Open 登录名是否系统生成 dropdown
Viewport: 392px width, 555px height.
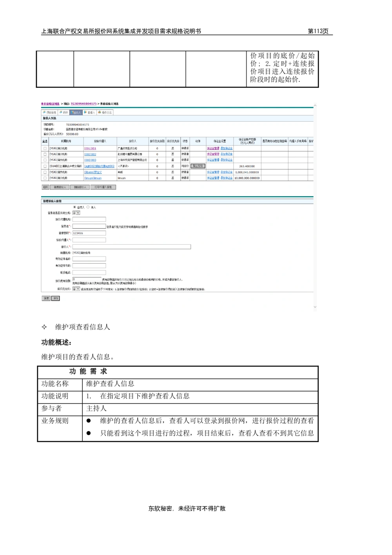76,213
